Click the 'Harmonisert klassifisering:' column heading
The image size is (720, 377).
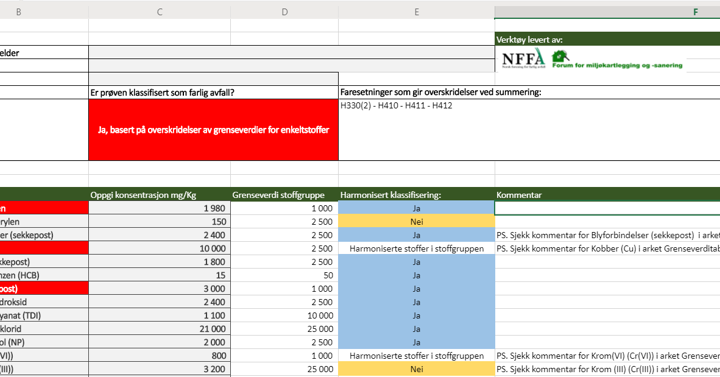tap(416, 195)
